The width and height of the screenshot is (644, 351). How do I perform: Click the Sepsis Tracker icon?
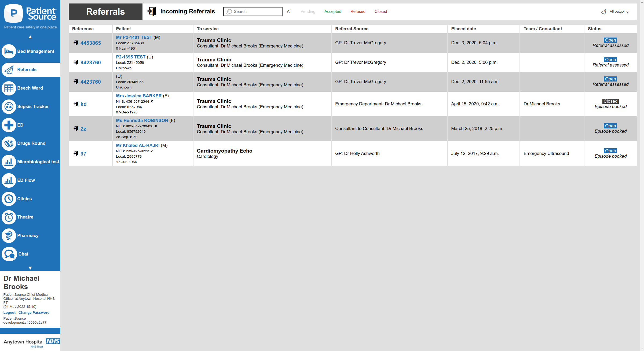9,106
